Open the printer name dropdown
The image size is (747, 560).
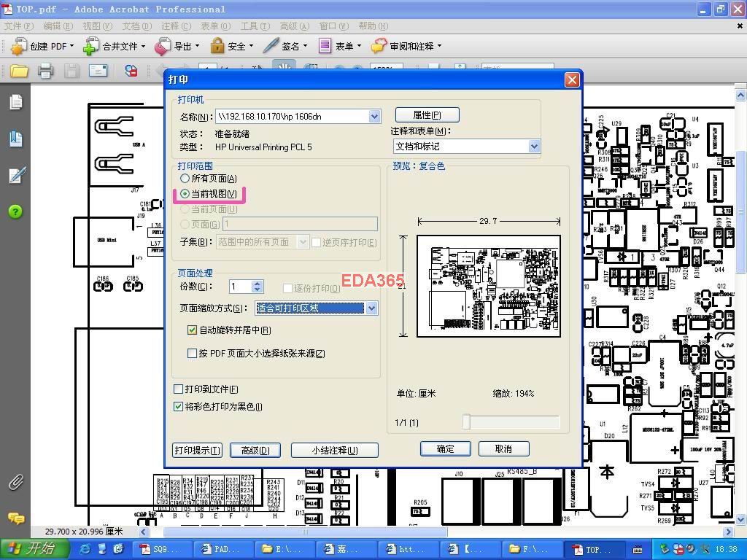pos(374,116)
